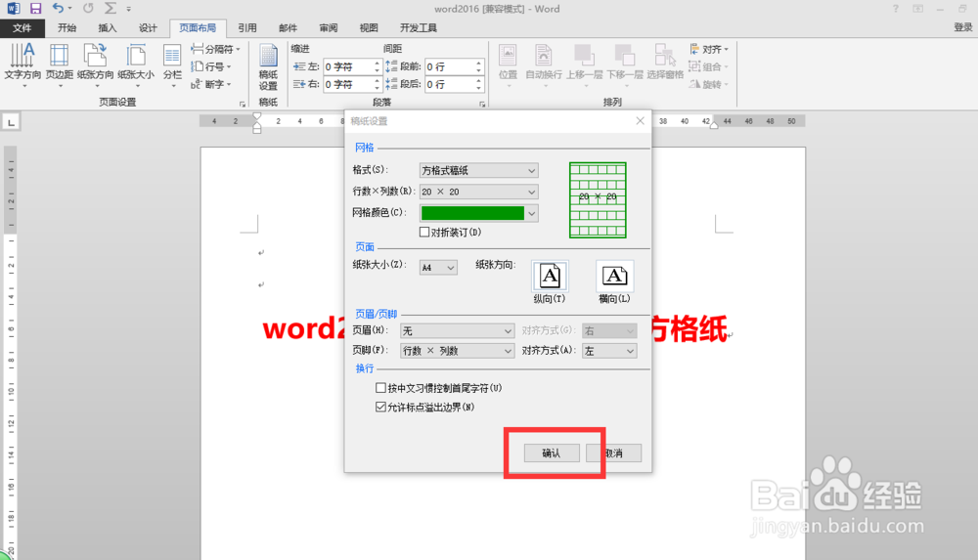Screen dimensions: 978x560
Task: Click the Help question mark icon
Action: pyautogui.click(x=896, y=9)
